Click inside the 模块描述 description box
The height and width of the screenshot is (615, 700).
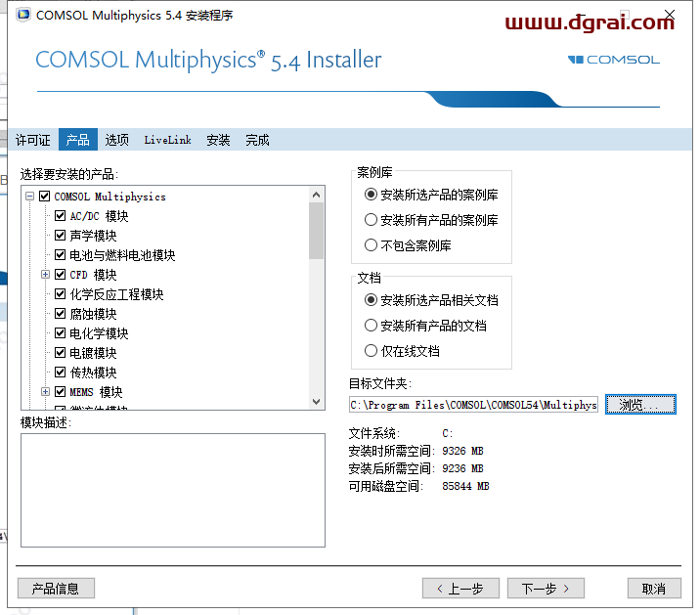point(173,490)
